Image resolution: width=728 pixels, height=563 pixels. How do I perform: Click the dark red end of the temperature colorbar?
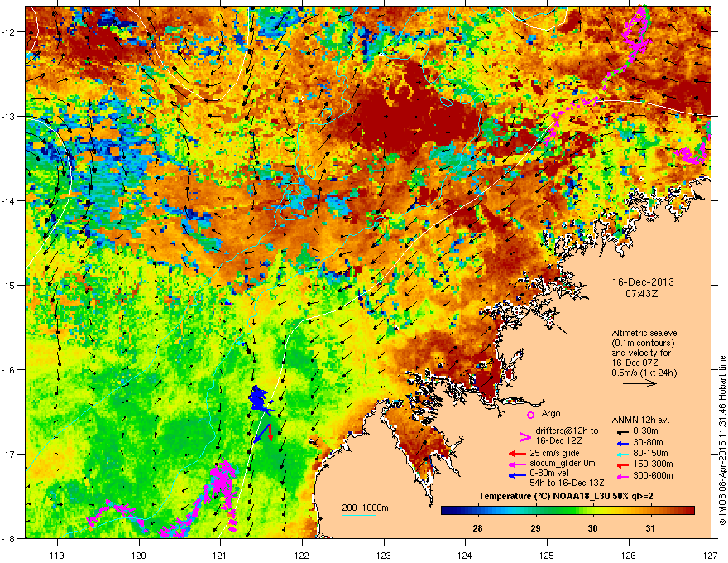689,511
